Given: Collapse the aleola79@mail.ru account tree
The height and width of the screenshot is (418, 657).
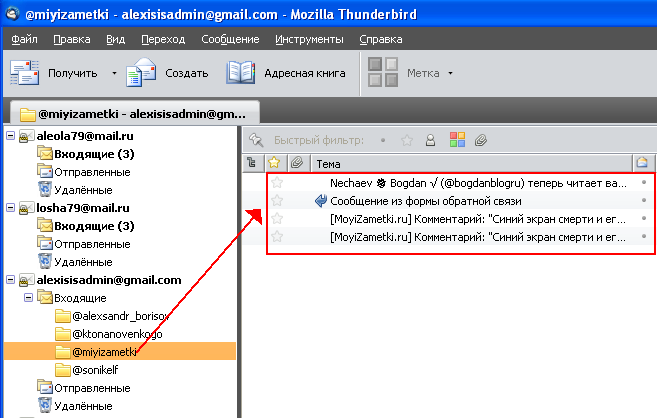Looking at the screenshot, I should coord(10,136).
